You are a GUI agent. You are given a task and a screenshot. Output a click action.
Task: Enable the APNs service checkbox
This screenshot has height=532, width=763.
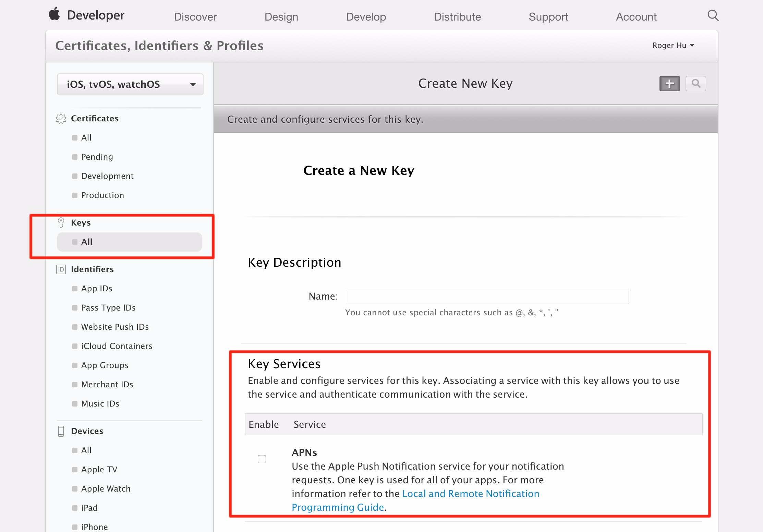262,459
